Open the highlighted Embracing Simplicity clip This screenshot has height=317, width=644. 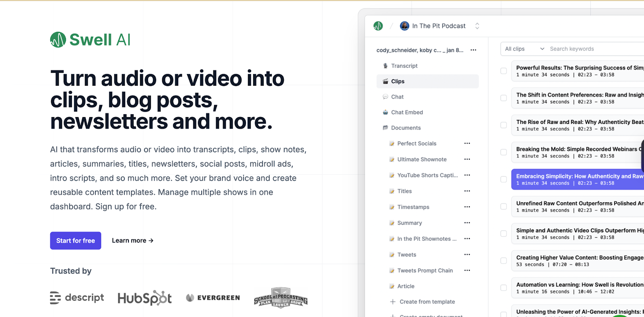point(578,179)
